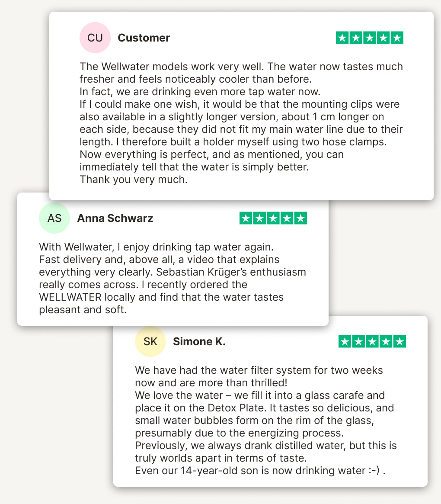Open the "Simone K." reviewer name

(199, 342)
